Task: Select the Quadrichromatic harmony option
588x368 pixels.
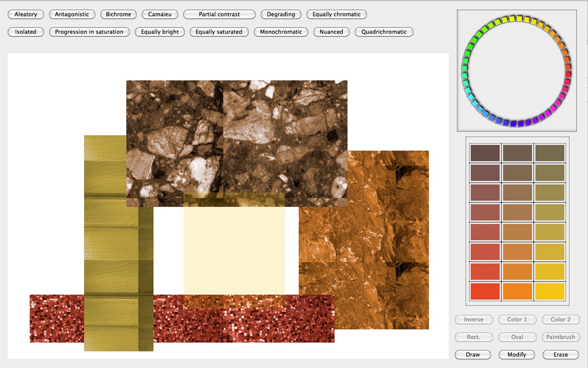Action: click(x=384, y=32)
